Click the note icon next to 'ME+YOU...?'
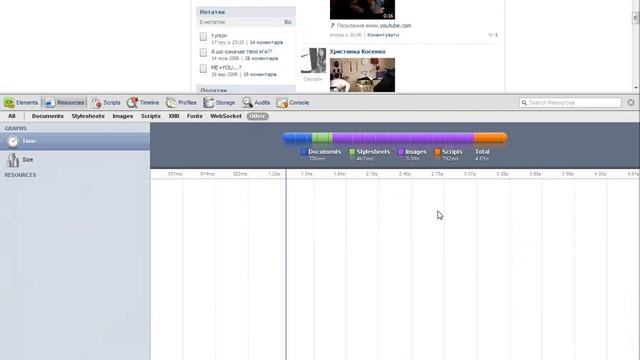The height and width of the screenshot is (360, 640). pyautogui.click(x=203, y=69)
